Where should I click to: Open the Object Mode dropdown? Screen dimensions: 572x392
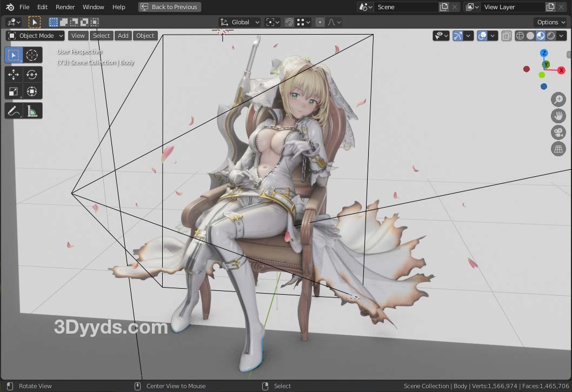coord(36,36)
